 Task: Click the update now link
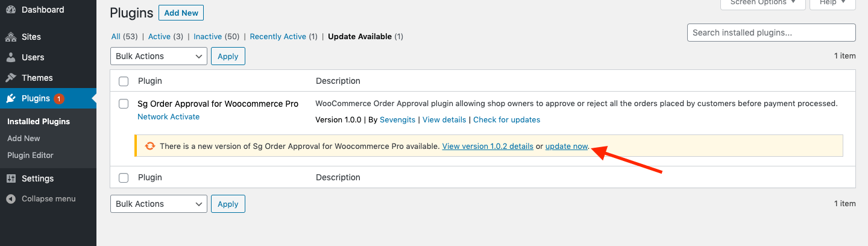coord(567,146)
